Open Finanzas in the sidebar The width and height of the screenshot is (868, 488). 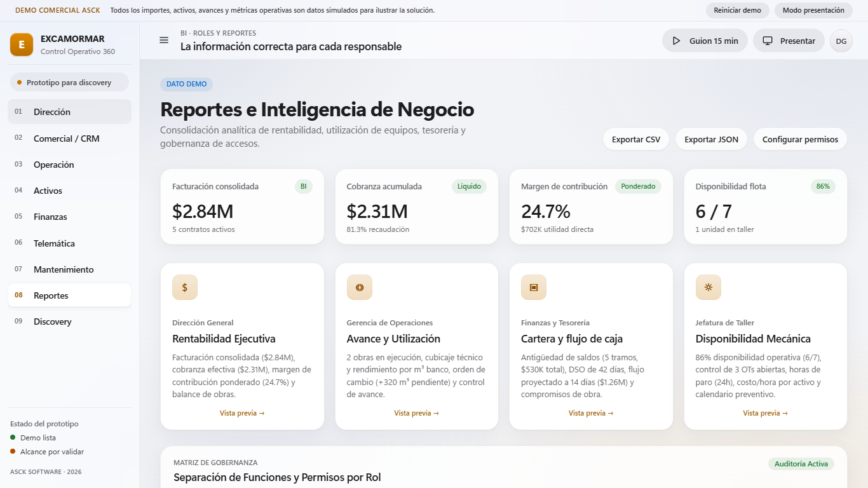tap(70, 217)
